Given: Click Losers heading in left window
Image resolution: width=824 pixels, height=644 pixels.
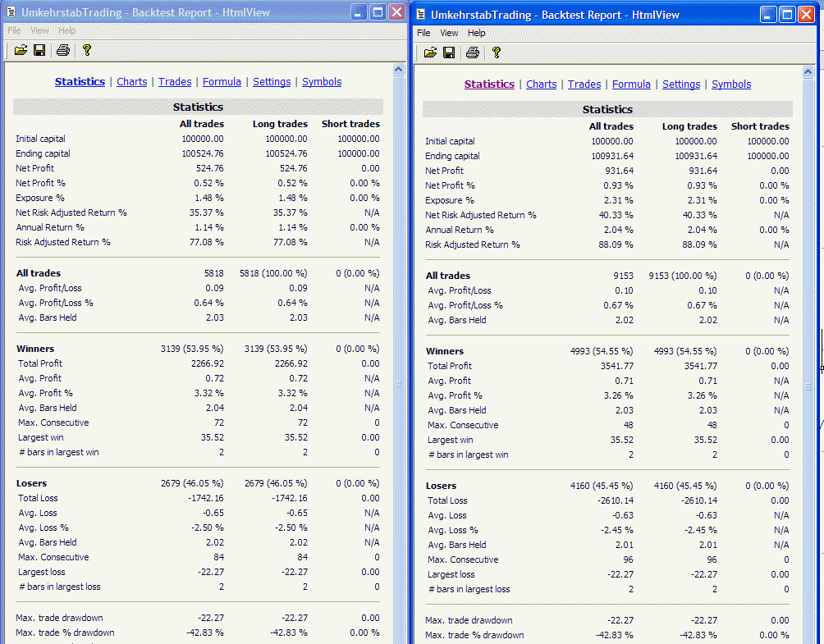Looking at the screenshot, I should pos(31,483).
